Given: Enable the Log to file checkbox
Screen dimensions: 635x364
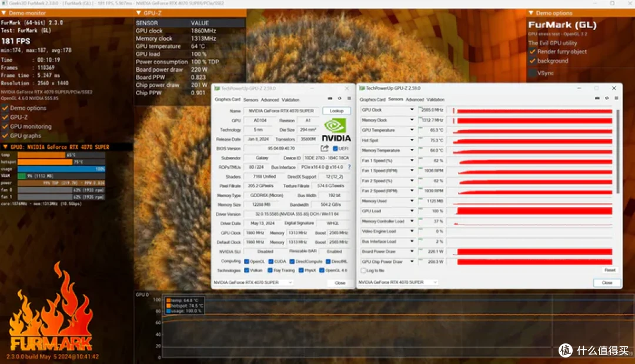Looking at the screenshot, I should point(363,271).
